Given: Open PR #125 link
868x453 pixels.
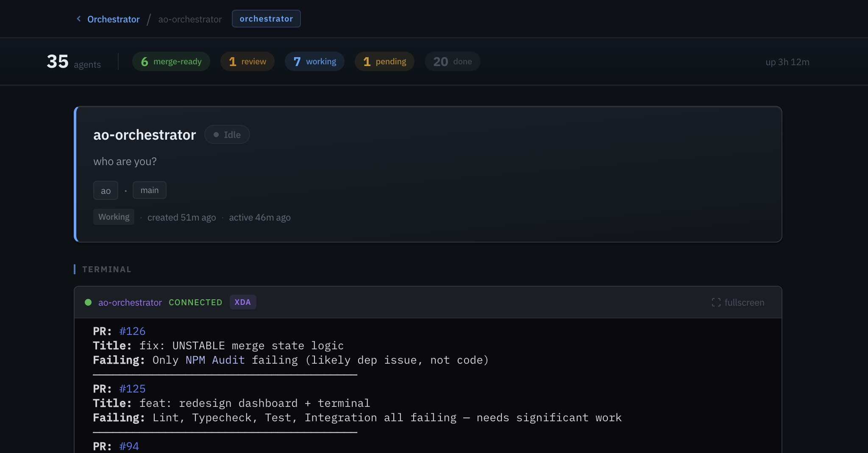Looking at the screenshot, I should (132, 388).
